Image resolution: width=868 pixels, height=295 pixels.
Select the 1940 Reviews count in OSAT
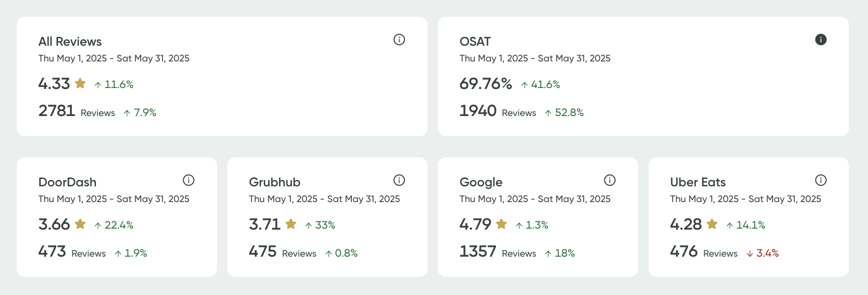pos(478,111)
